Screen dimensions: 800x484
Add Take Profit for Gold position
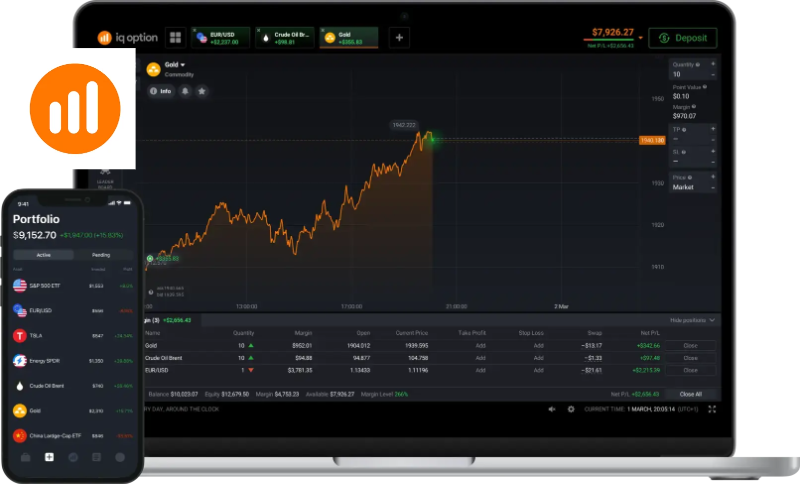tap(481, 346)
